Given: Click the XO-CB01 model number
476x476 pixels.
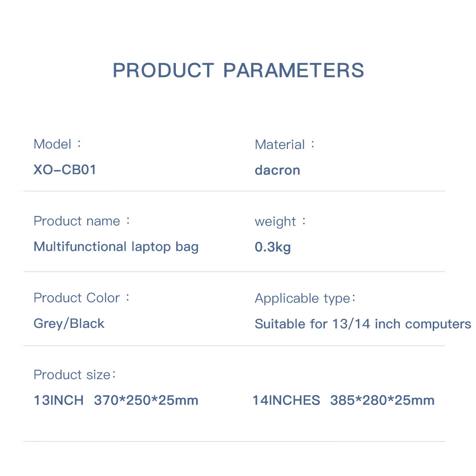Looking at the screenshot, I should coord(65,170).
